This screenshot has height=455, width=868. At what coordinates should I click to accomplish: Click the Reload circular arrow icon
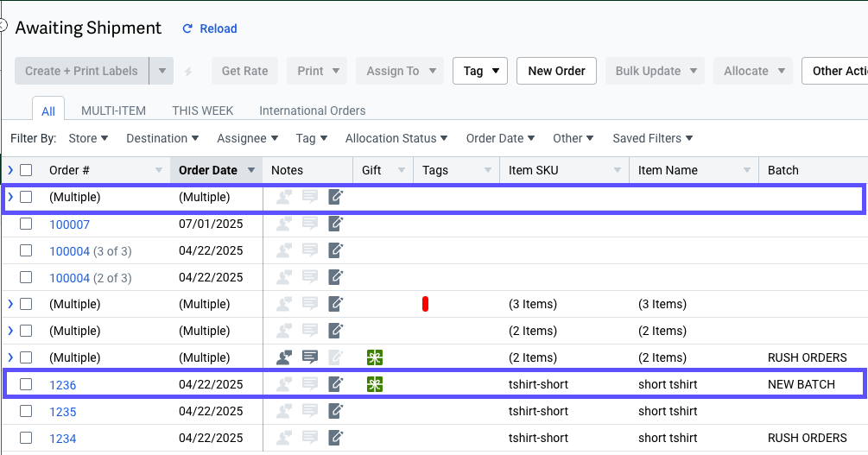pos(187,28)
